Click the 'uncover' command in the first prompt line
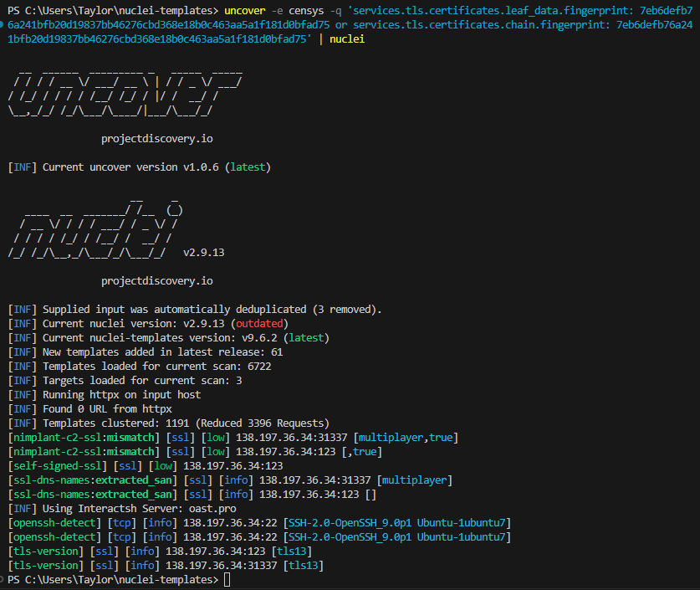700x590 pixels. click(x=245, y=10)
